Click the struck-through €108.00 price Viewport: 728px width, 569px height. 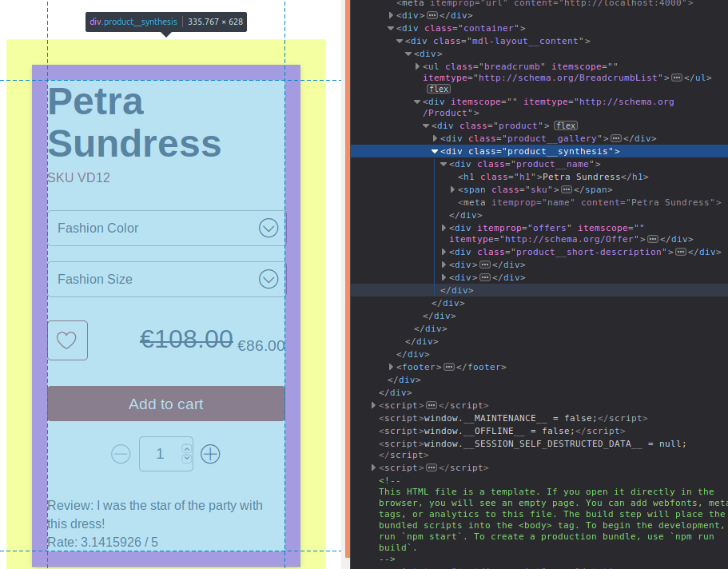coord(186,339)
